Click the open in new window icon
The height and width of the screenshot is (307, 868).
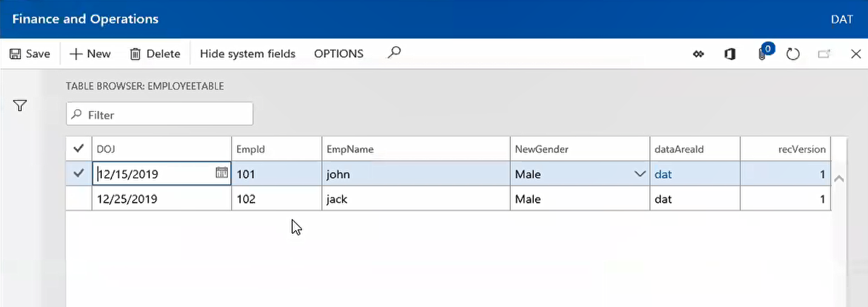tap(824, 54)
